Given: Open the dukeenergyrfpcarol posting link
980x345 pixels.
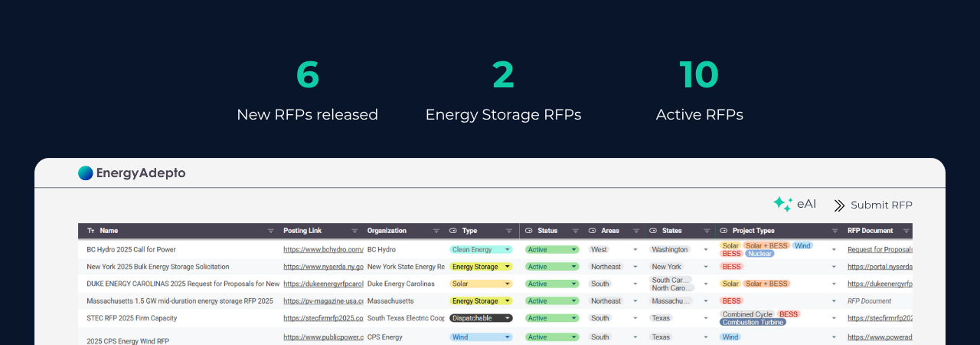Looking at the screenshot, I should [323, 284].
